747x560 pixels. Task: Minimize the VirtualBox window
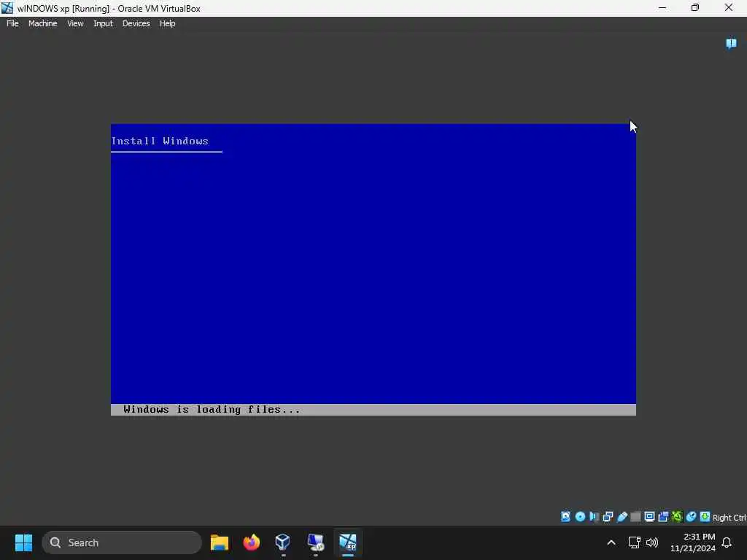[662, 7]
